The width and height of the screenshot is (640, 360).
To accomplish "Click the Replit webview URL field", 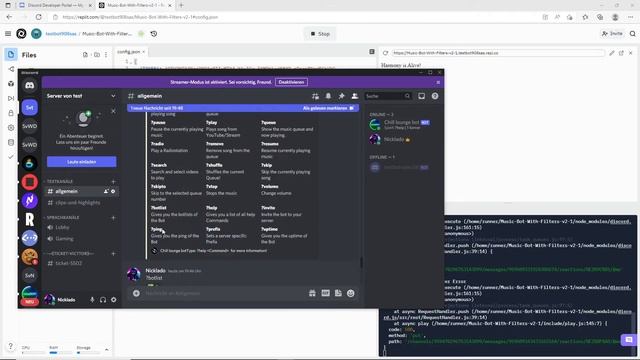I will 498,53.
